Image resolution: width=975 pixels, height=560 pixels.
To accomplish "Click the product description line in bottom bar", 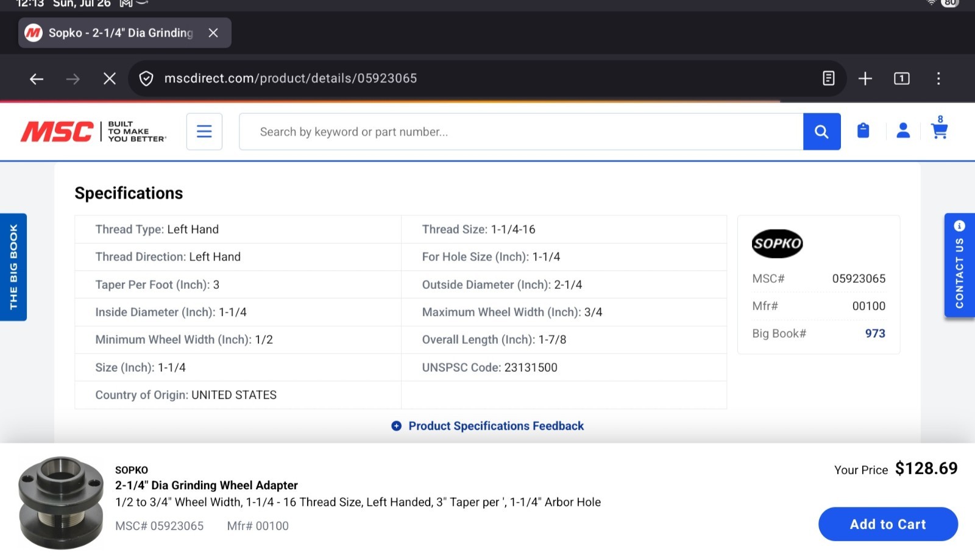I will coord(358,502).
